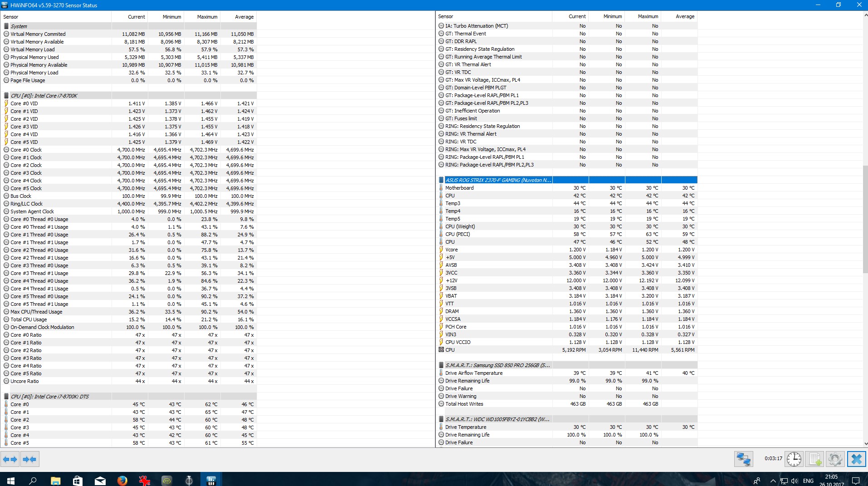Open Windows search from the taskbar
This screenshot has height=486, width=868.
33,480
